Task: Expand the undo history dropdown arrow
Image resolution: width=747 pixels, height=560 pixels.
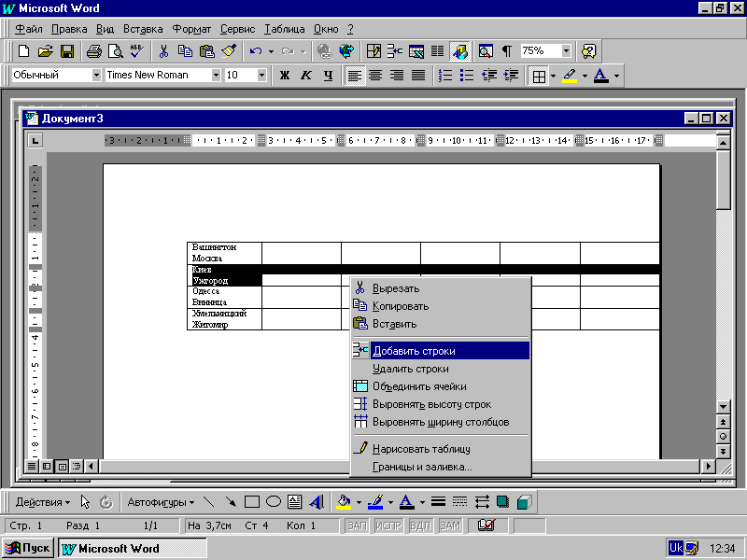Action: pos(271,51)
